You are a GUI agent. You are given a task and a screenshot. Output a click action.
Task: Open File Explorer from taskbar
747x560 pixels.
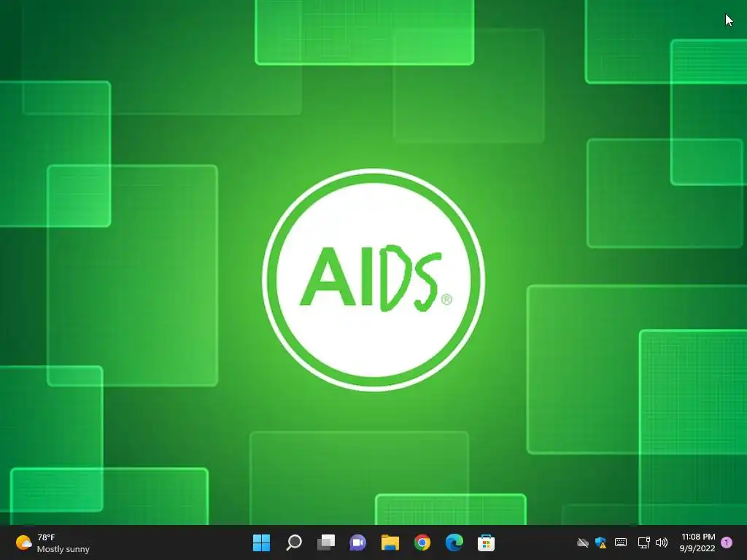(390, 542)
